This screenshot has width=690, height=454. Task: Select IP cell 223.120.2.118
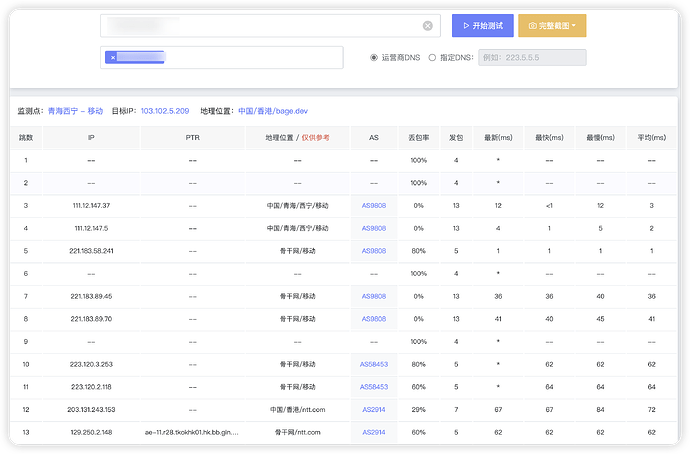(91, 387)
